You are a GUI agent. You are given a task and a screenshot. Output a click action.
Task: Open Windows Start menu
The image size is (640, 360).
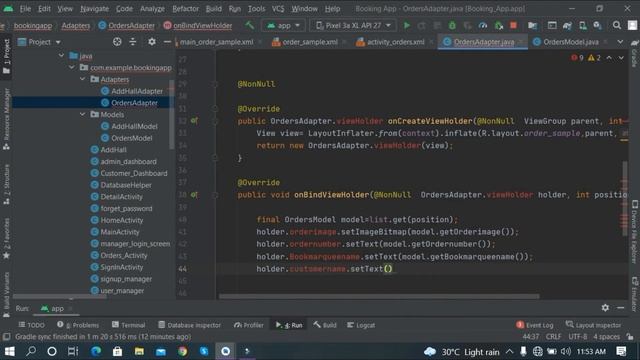[x=9, y=351]
